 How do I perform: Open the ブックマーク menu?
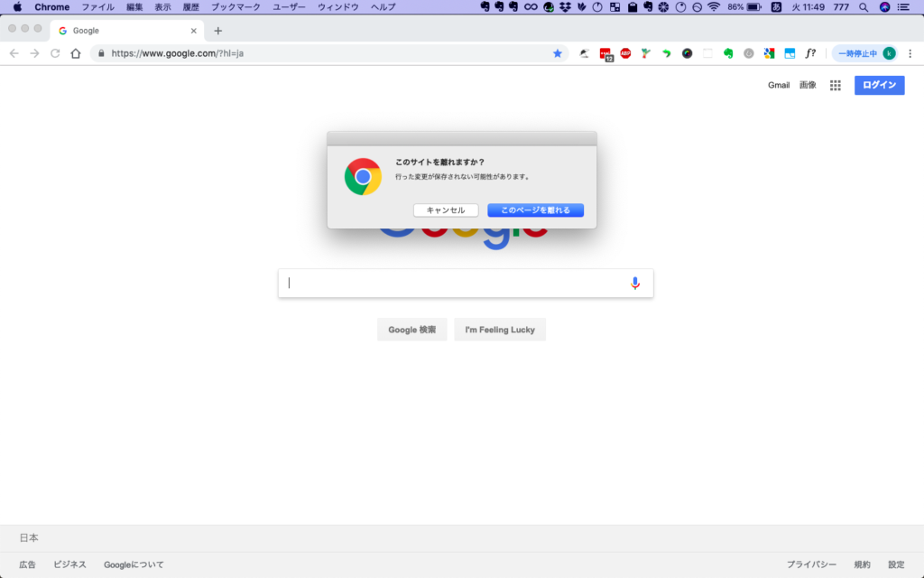(236, 7)
